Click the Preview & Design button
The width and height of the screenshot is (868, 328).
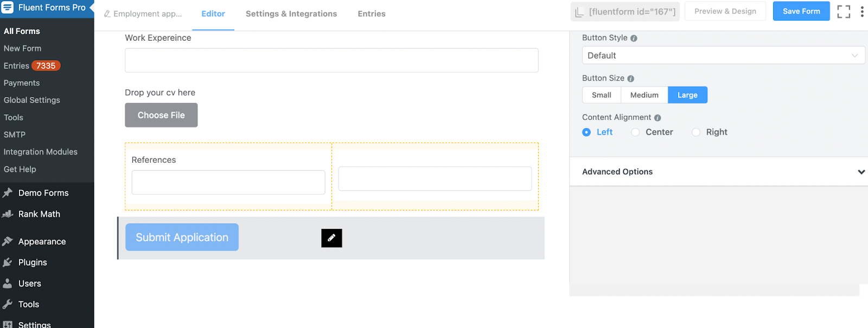[725, 11]
